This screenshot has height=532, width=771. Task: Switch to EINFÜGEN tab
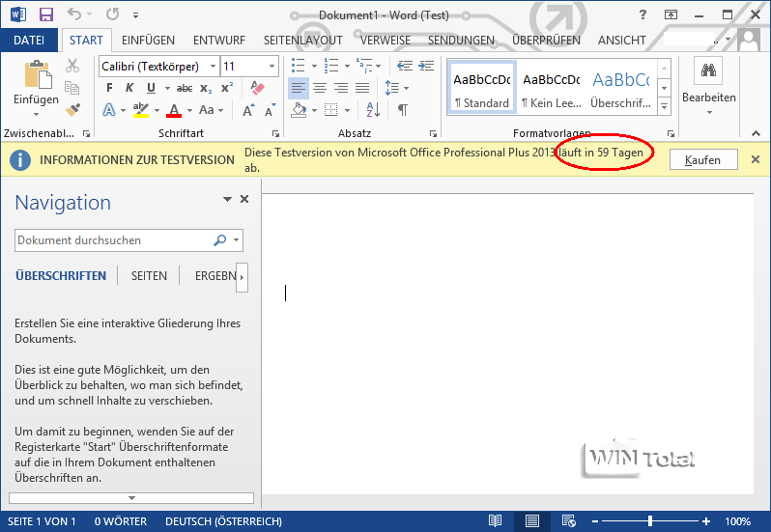[x=148, y=41]
